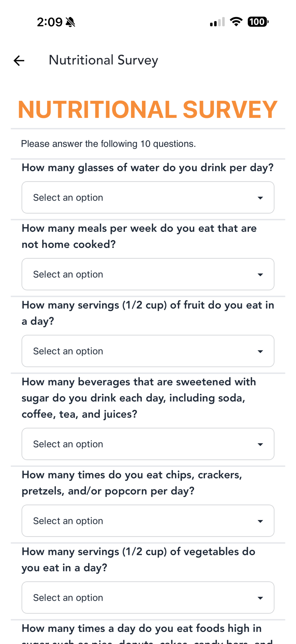Tap the muted bell status icon
Screen dimensions: 296x644
click(x=70, y=22)
